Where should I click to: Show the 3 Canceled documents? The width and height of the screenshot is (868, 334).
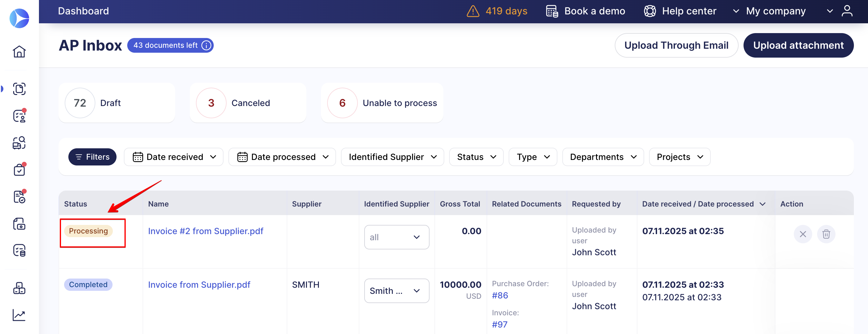click(x=248, y=103)
